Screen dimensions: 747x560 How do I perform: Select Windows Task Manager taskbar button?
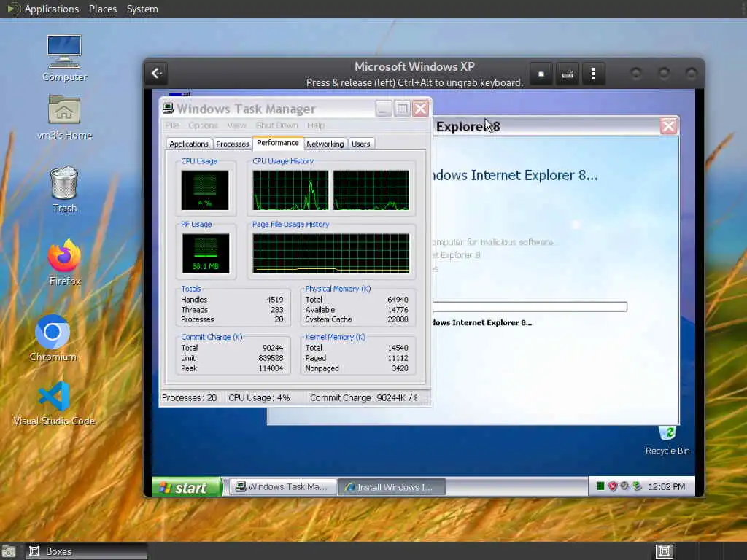coord(283,486)
